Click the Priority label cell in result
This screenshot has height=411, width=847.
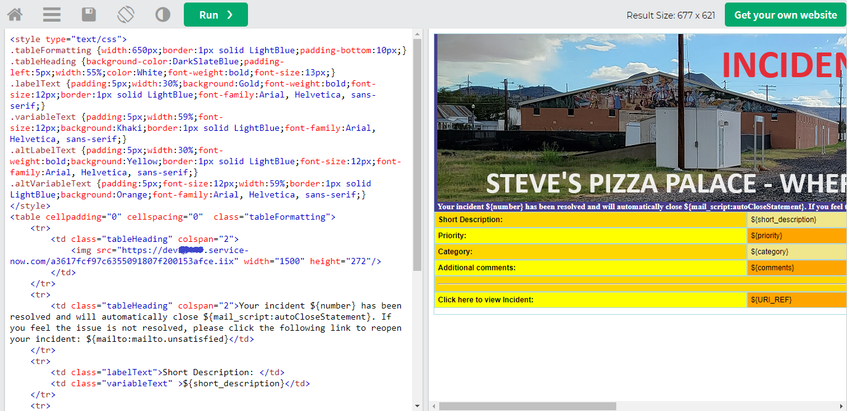click(590, 235)
